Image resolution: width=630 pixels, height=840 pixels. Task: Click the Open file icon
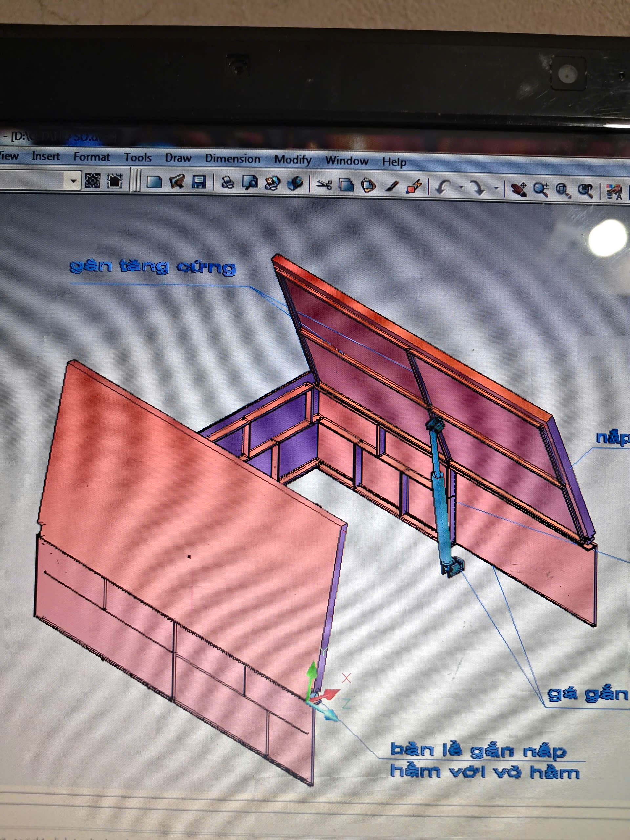(x=177, y=182)
